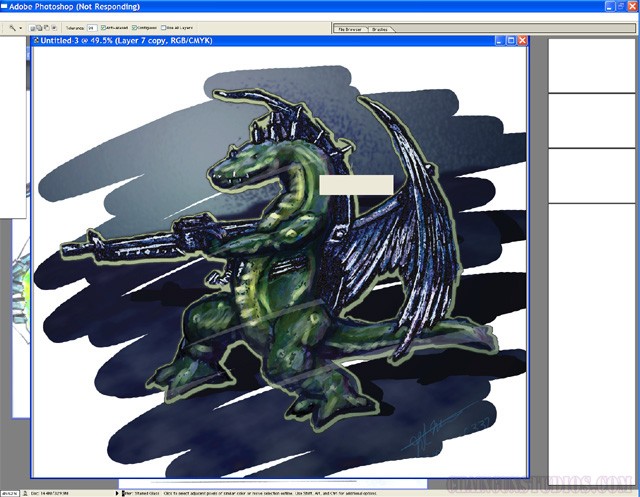Switch to the Brushes palette tab
The width and height of the screenshot is (640, 497).
point(380,30)
